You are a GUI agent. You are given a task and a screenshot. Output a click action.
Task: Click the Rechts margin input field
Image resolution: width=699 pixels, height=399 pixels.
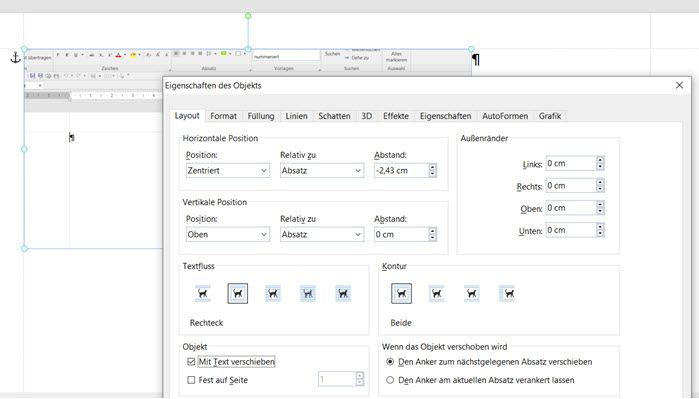click(571, 186)
